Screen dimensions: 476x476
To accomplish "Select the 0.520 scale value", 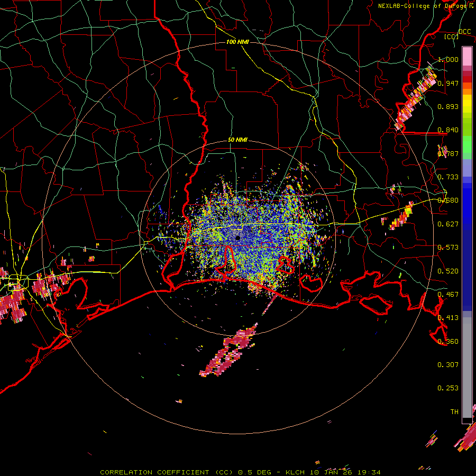I will pos(448,271).
